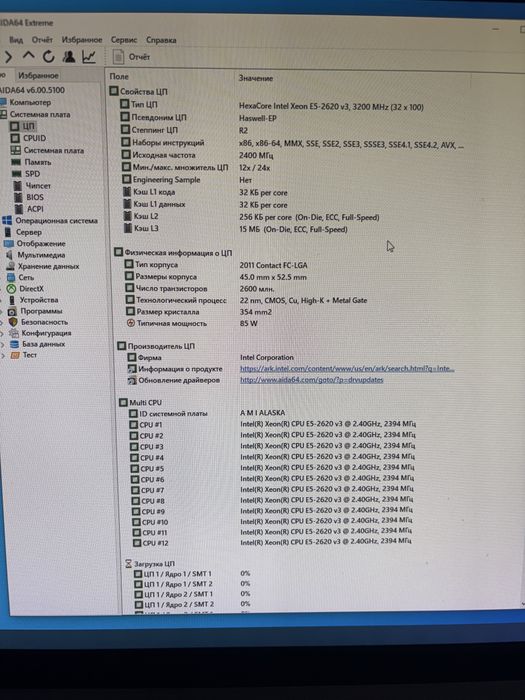The width and height of the screenshot is (525, 700).
Task: Open the Results graph toolbar icon
Action: (x=89, y=57)
